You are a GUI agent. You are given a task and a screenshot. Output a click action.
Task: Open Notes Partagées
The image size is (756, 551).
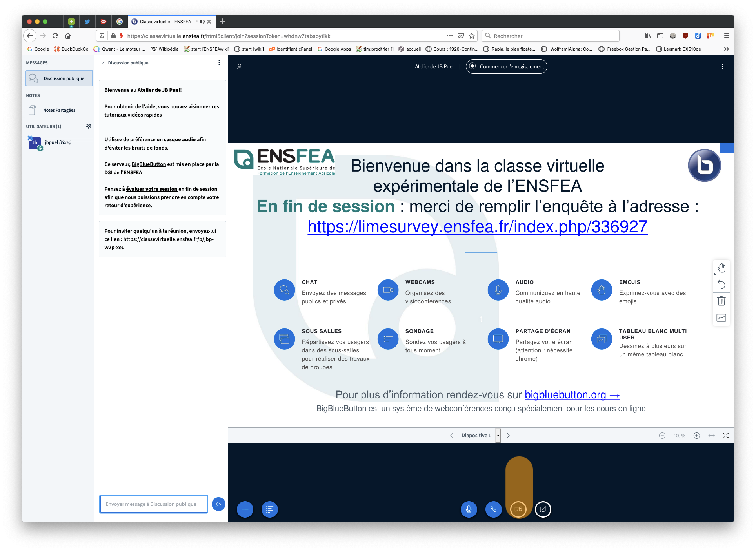pyautogui.click(x=59, y=110)
